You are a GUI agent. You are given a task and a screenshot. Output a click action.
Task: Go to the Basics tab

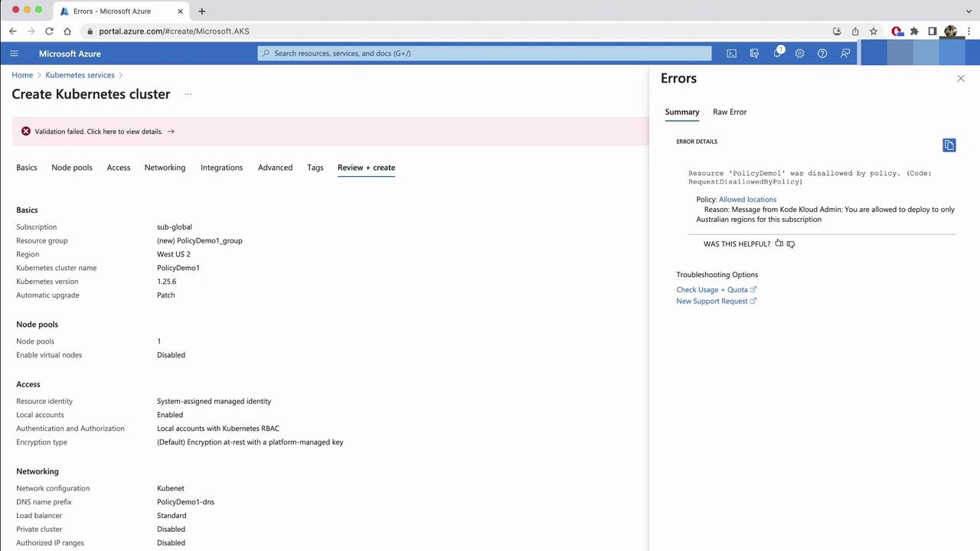tap(27, 168)
